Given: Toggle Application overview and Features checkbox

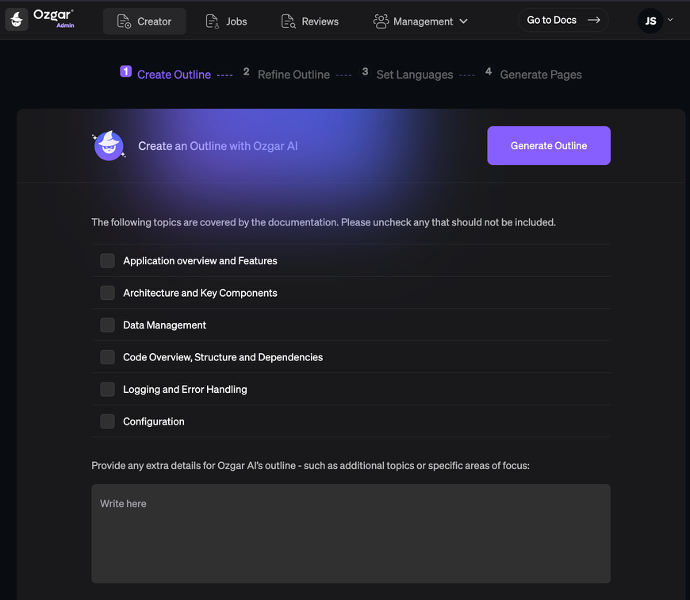Looking at the screenshot, I should coord(107,261).
